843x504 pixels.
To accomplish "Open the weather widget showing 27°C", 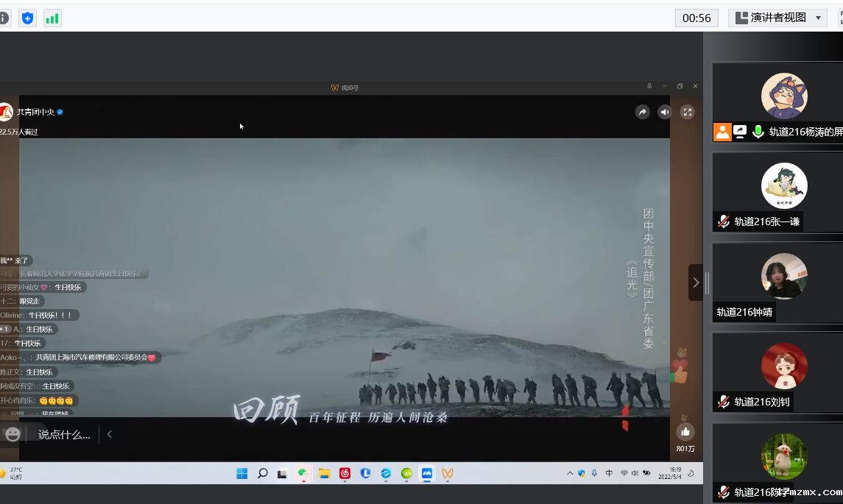I will click(x=11, y=473).
